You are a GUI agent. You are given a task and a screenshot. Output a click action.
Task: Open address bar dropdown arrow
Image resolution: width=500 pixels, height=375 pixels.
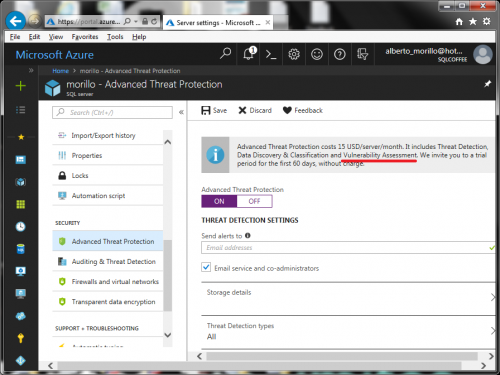coord(136,22)
